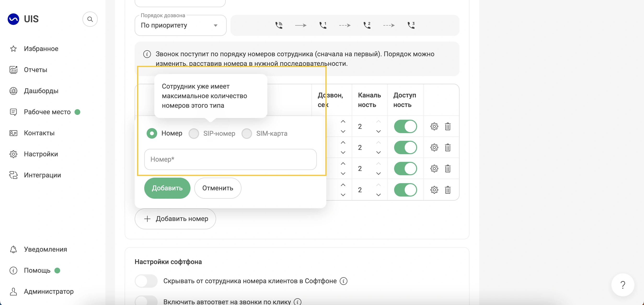
Task: Delete second number row via trash icon
Action: tap(448, 148)
